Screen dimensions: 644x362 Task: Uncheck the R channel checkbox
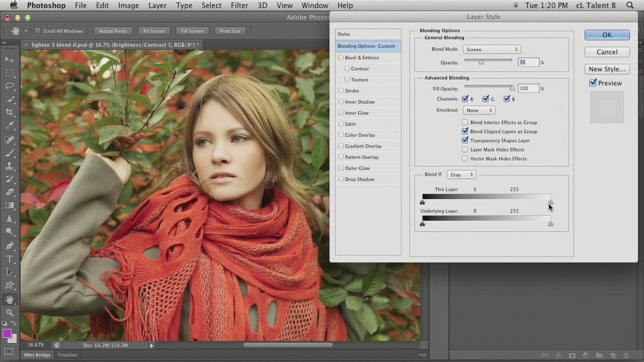click(x=465, y=99)
